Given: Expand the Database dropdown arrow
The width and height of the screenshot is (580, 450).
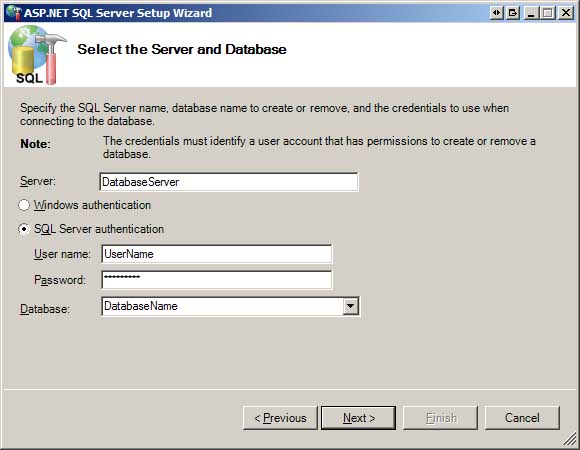Looking at the screenshot, I should [x=350, y=306].
